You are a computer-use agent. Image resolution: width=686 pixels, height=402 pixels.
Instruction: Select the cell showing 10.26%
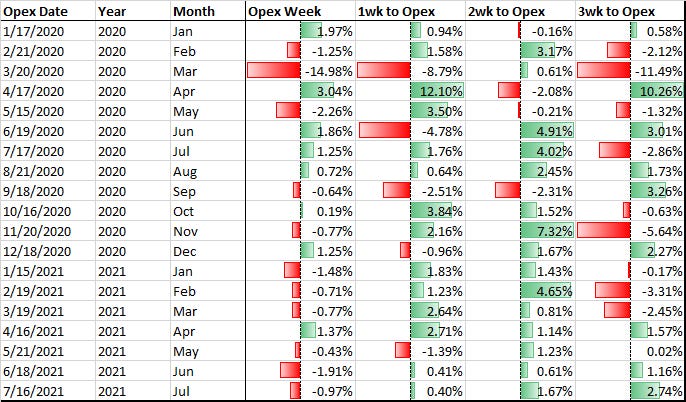coord(631,91)
